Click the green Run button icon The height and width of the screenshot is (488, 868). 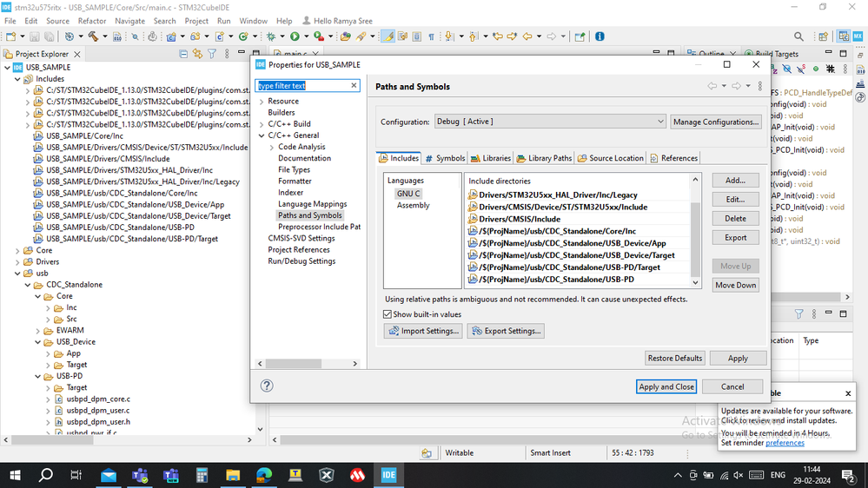coord(295,36)
